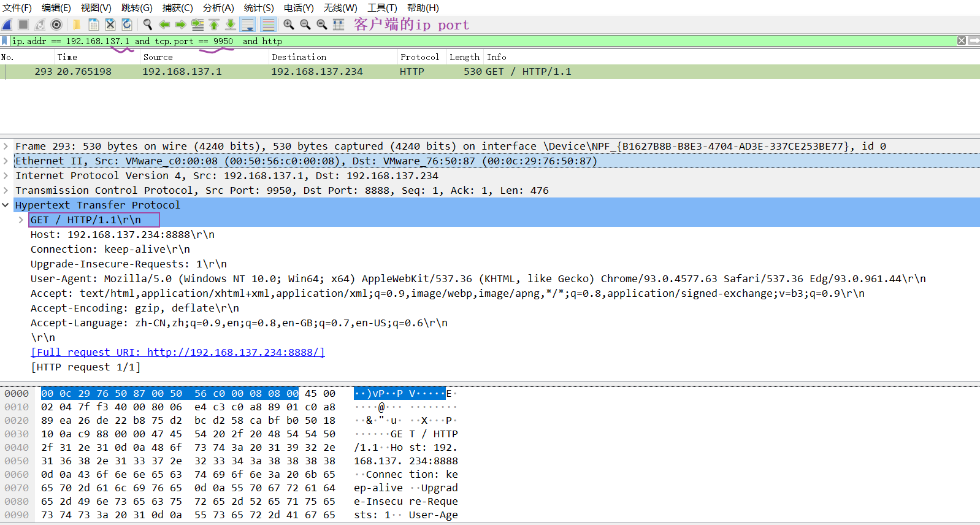The height and width of the screenshot is (525, 980).
Task: Open capture options gear icon
Action: tap(56, 25)
